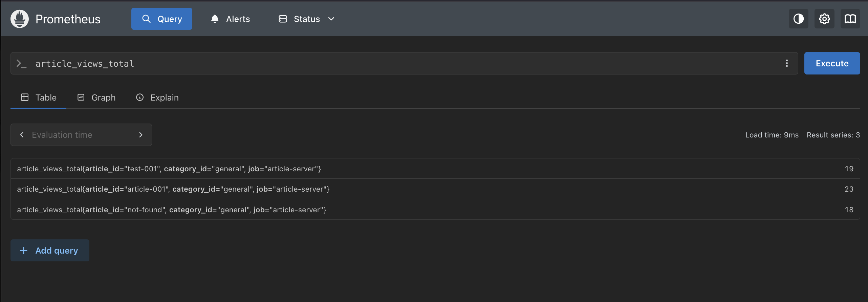Screen dimensions: 868x302
Task: Switch to the Explain tab
Action: click(x=157, y=98)
